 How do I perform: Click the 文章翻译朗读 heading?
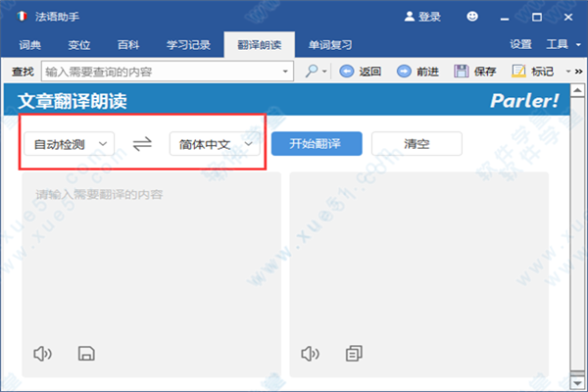point(72,101)
